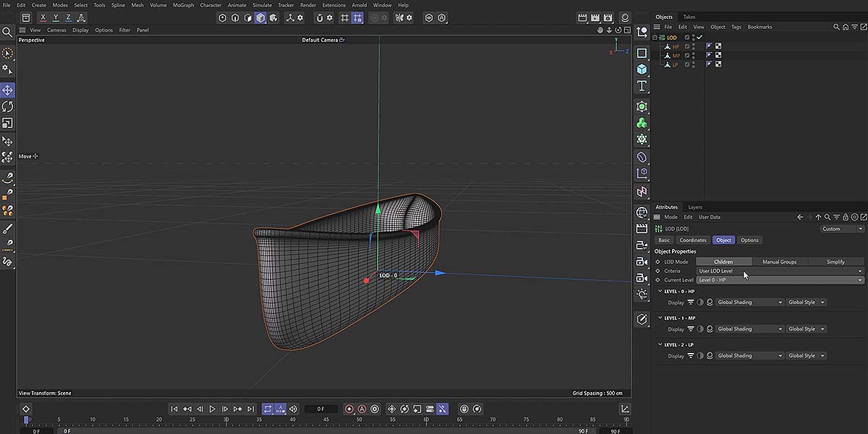Screen dimensions: 868x434
Task: Toggle LOD object enable checkmark
Action: 699,38
